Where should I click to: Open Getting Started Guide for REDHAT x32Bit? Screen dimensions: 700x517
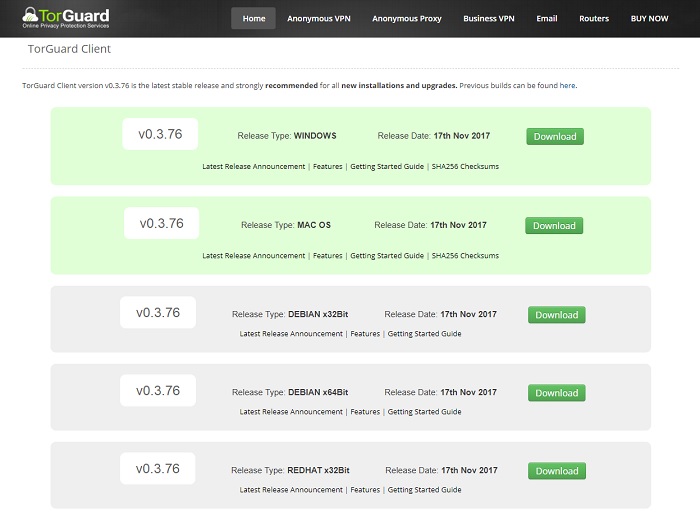coord(425,490)
